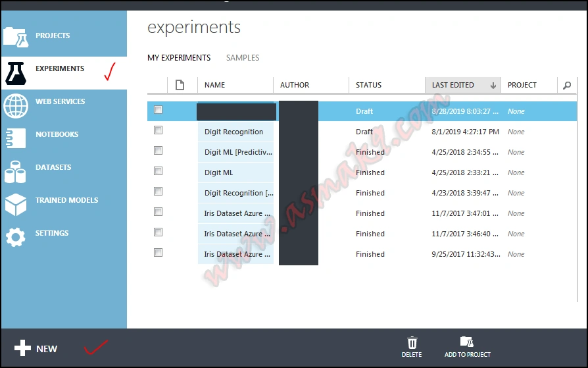
Task: Click the DELETE label in bottom bar
Action: (412, 354)
